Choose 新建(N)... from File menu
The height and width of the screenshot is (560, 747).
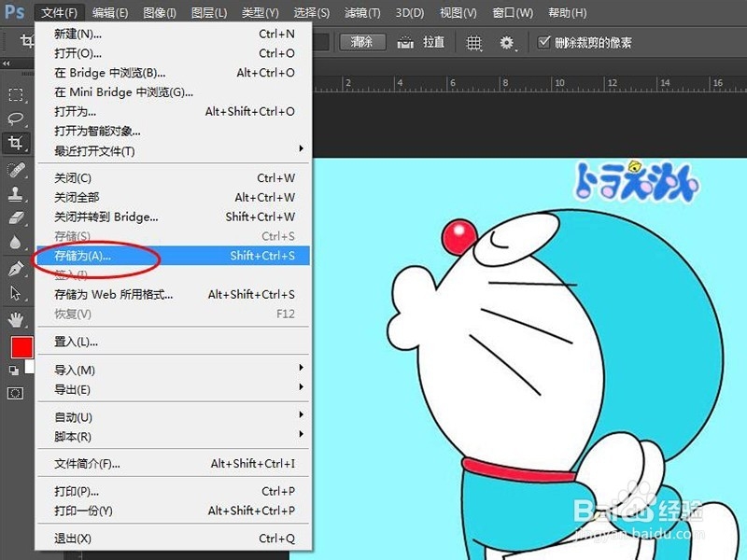174,34
